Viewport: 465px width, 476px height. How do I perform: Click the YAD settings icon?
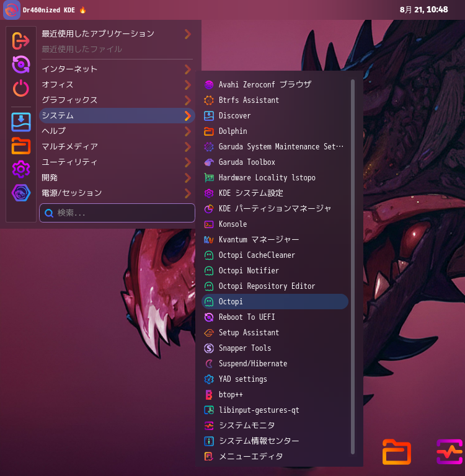pos(209,379)
